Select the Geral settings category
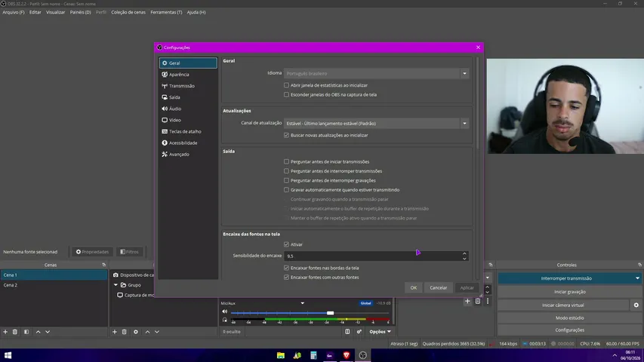 [188, 63]
